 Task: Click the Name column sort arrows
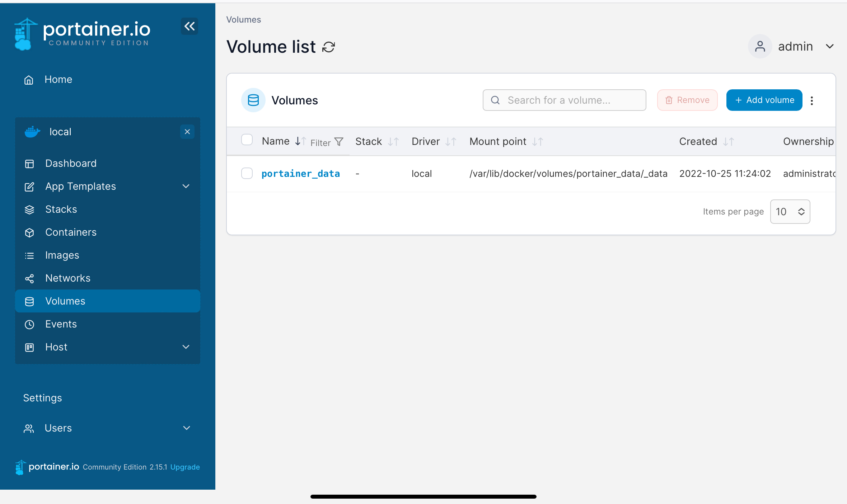tap(300, 141)
